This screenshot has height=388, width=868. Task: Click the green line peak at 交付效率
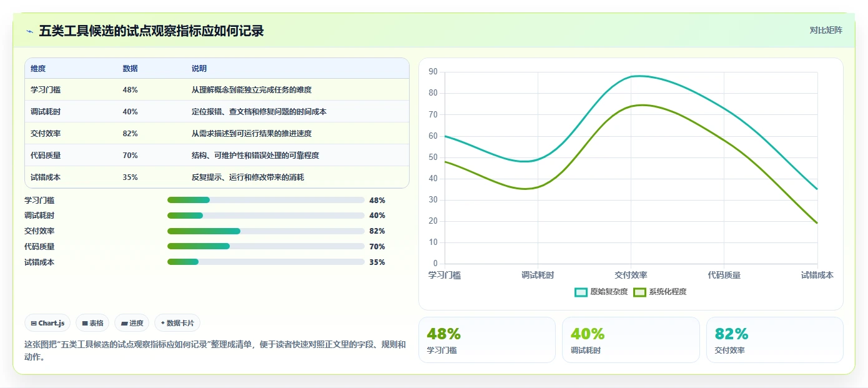coord(642,105)
